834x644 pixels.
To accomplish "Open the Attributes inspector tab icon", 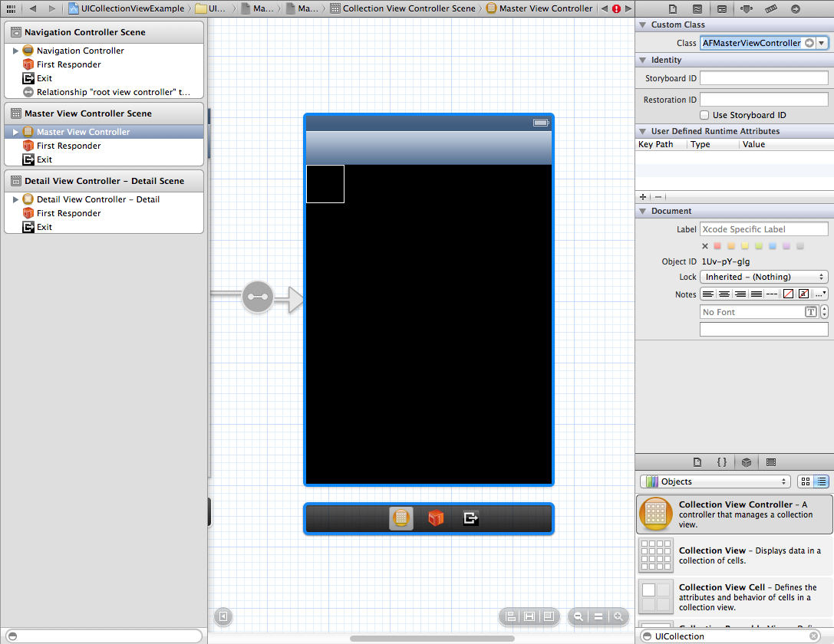I will tap(746, 9).
